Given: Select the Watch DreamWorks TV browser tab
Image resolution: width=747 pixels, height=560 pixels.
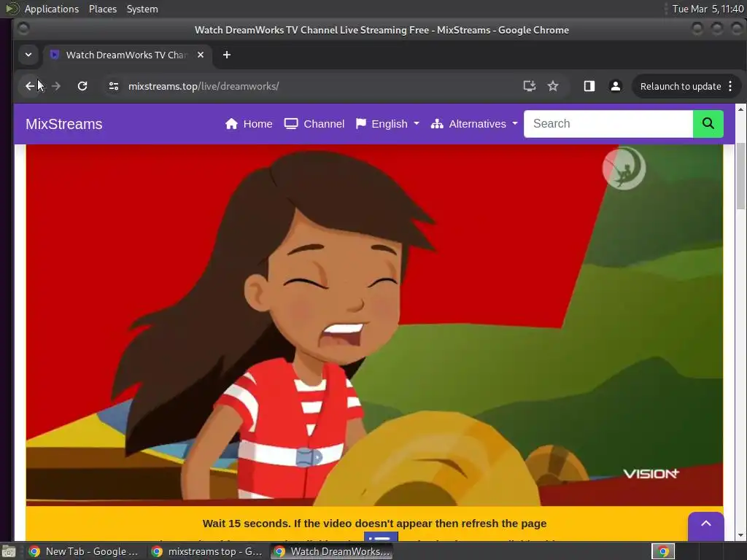Looking at the screenshot, I should [x=127, y=55].
